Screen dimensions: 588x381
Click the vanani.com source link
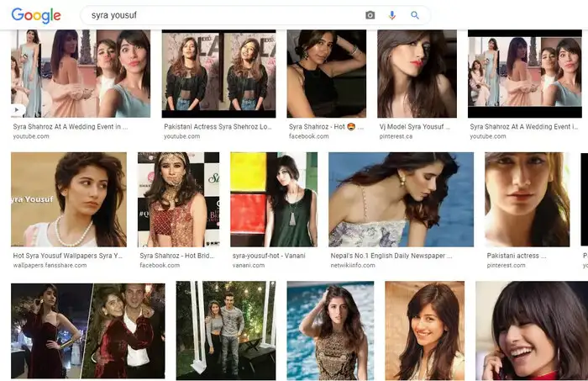tap(248, 265)
